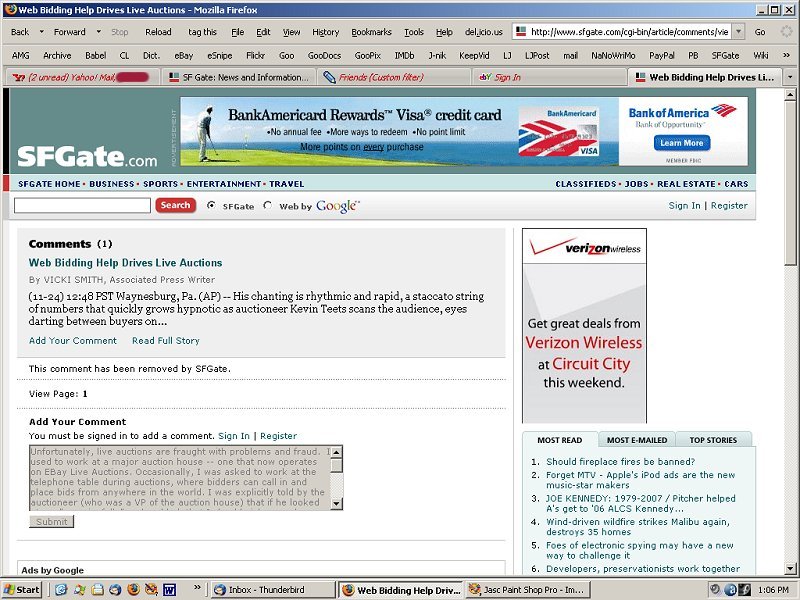Switch to the MOST E-MAILED tab
The width and height of the screenshot is (800, 600).
(637, 440)
